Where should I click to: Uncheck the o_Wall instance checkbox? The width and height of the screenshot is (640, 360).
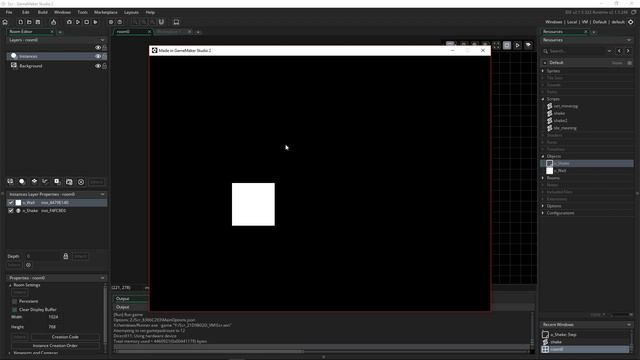coord(11,203)
